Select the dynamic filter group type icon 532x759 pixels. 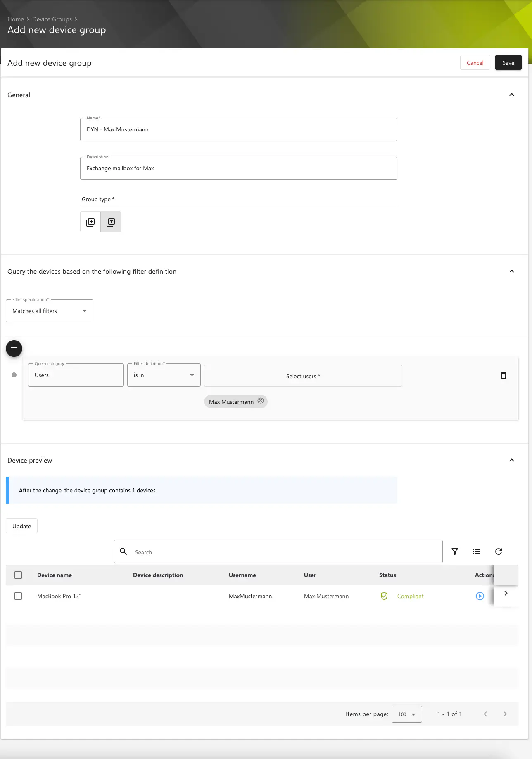tap(111, 222)
